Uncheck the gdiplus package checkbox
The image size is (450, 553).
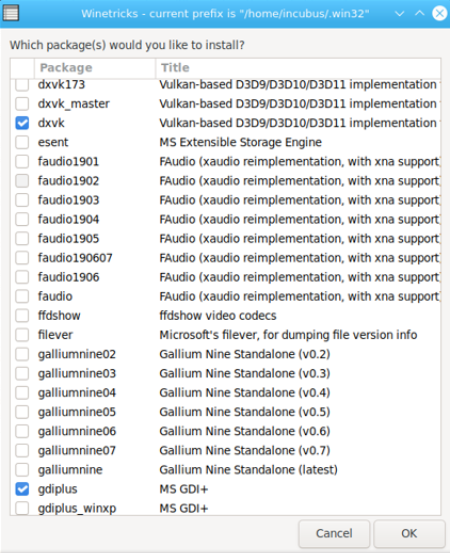22,489
